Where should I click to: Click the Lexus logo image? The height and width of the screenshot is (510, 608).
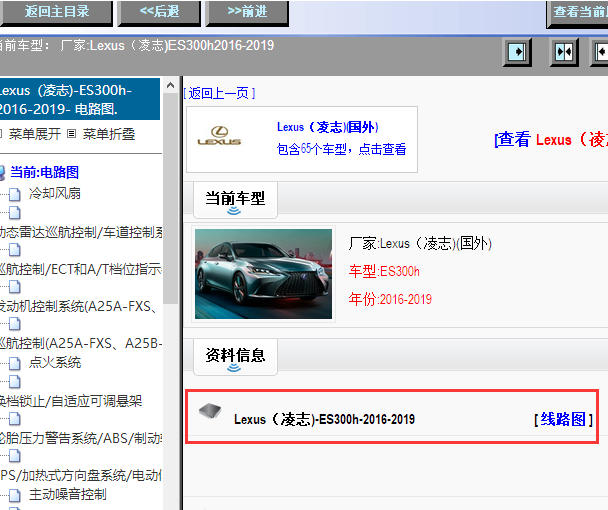pos(219,136)
